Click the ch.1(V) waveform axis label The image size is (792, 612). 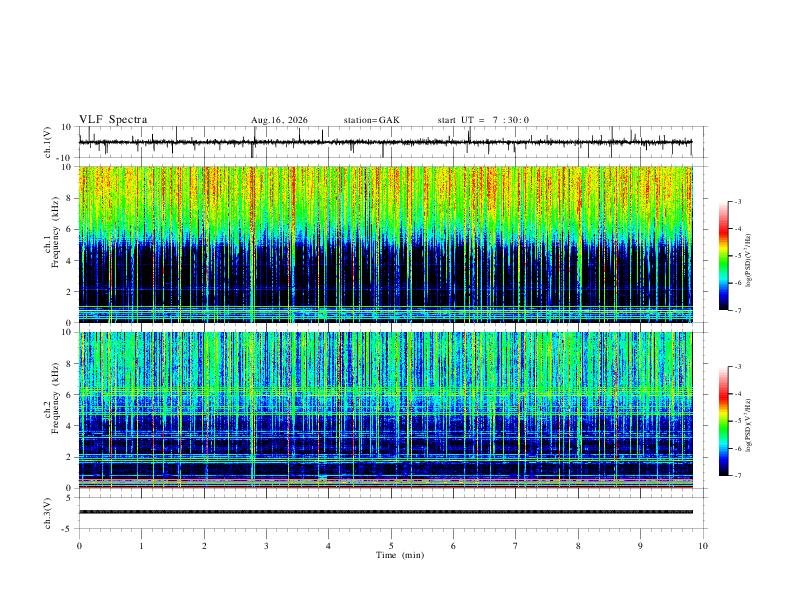click(48, 142)
